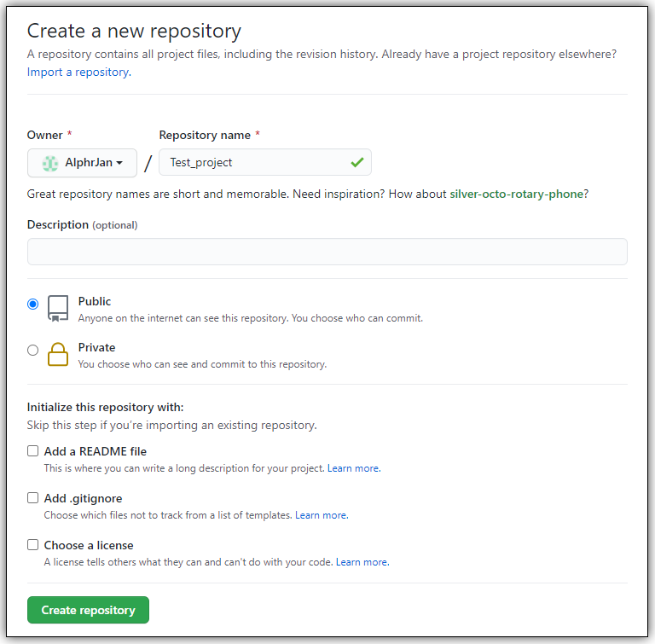Click the Private option label
Viewport: 655px width, 644px height.
tap(96, 347)
